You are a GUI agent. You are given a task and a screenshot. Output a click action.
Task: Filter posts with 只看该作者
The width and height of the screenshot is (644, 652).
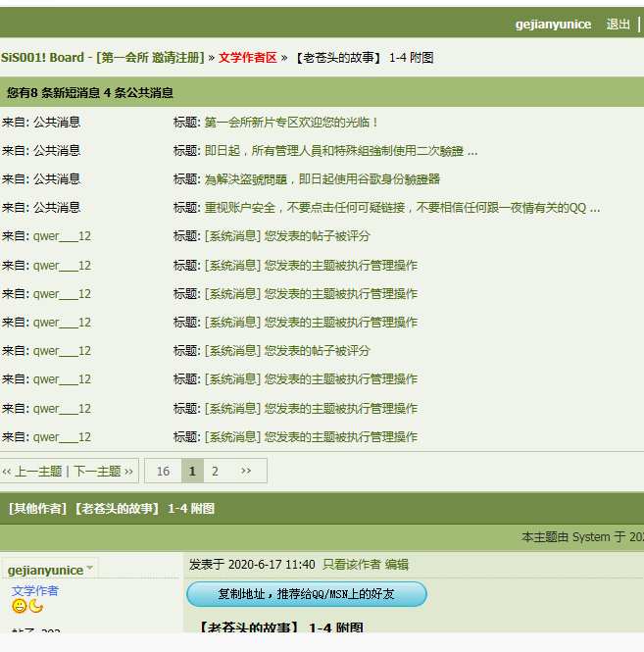[352, 565]
